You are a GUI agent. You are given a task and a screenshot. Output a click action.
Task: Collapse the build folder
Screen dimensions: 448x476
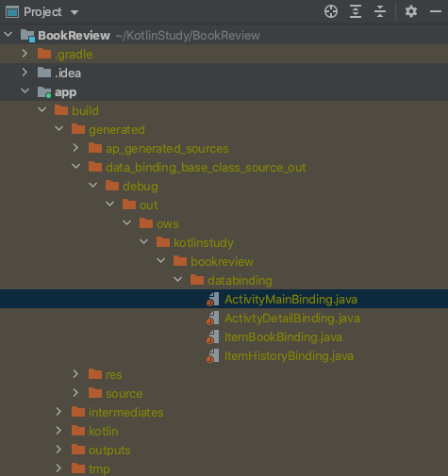[42, 110]
